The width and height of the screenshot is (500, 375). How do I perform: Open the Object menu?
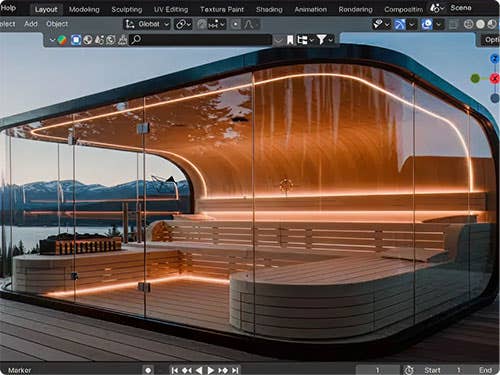click(x=57, y=24)
